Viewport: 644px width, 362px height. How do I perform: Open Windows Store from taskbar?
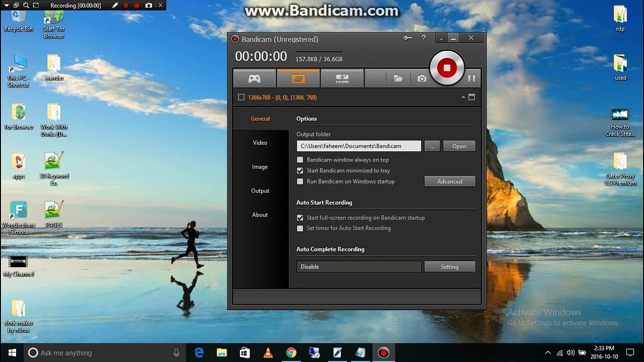click(x=245, y=352)
